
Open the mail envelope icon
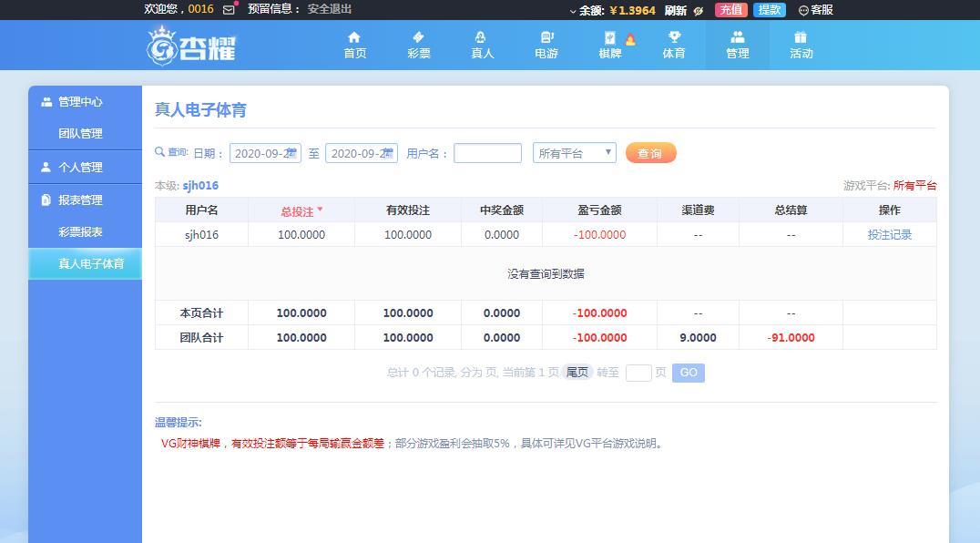pyautogui.click(x=230, y=9)
